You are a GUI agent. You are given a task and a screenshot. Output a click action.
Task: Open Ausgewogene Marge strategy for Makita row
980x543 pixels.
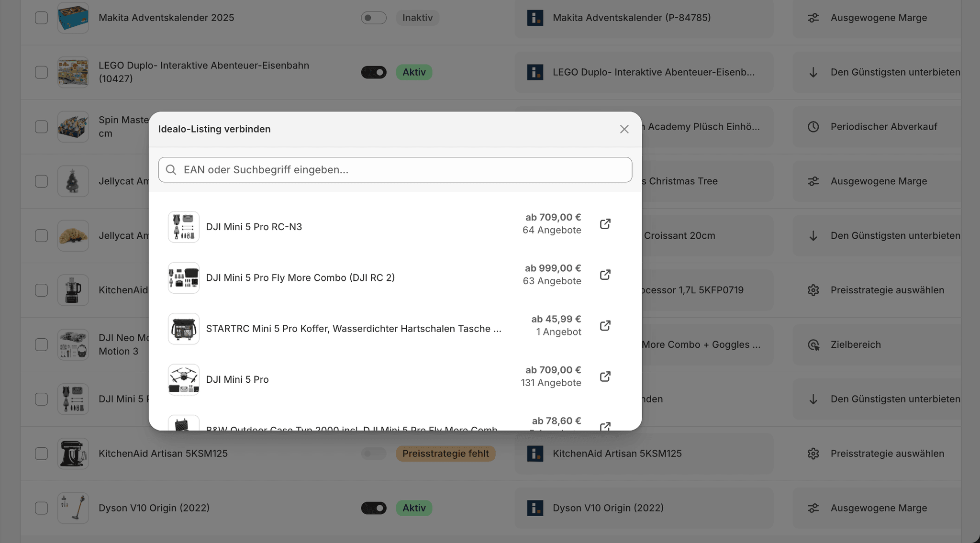[x=877, y=18]
